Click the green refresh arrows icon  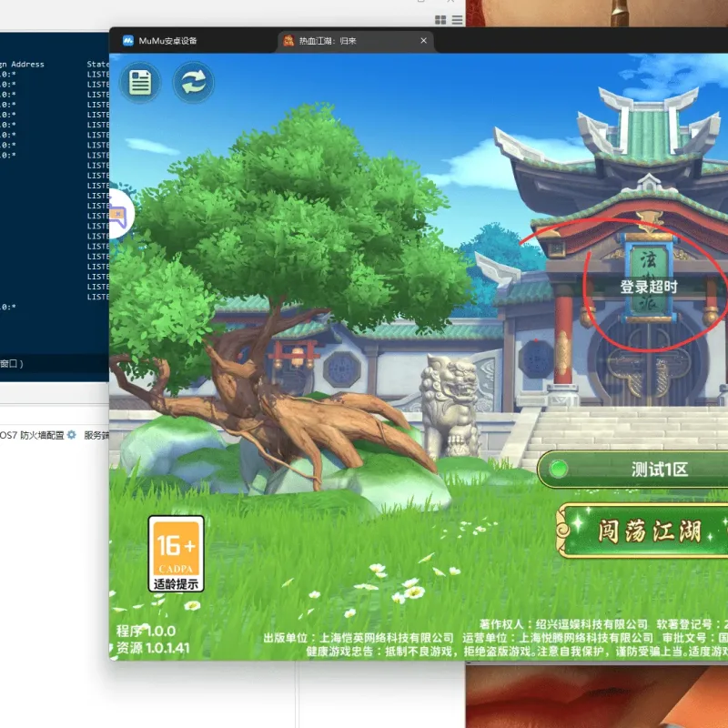point(193,82)
